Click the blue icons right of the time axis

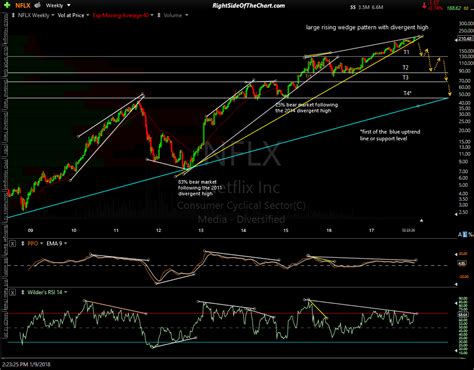[x=466, y=235]
